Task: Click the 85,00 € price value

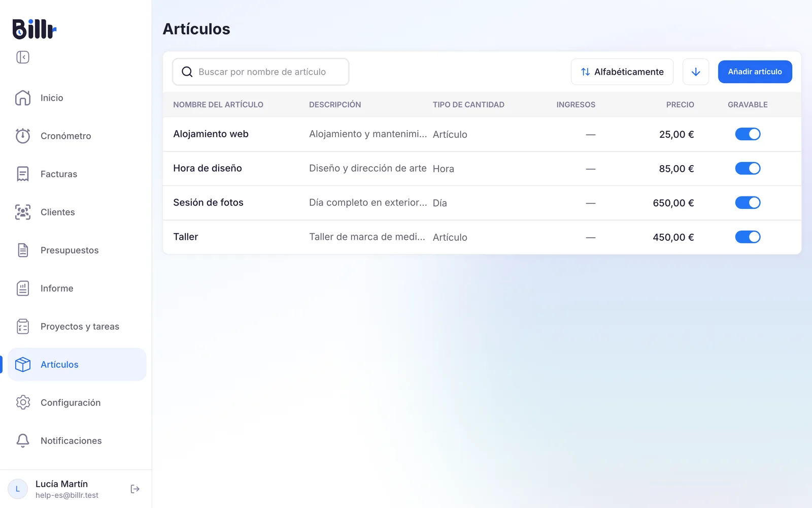Action: (x=676, y=169)
